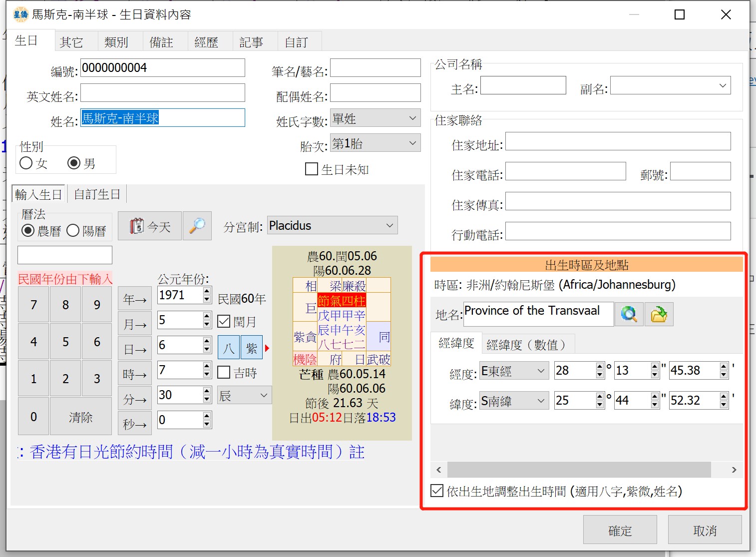Select the 陽曆 radio button
Image resolution: width=756 pixels, height=557 pixels.
click(x=73, y=231)
